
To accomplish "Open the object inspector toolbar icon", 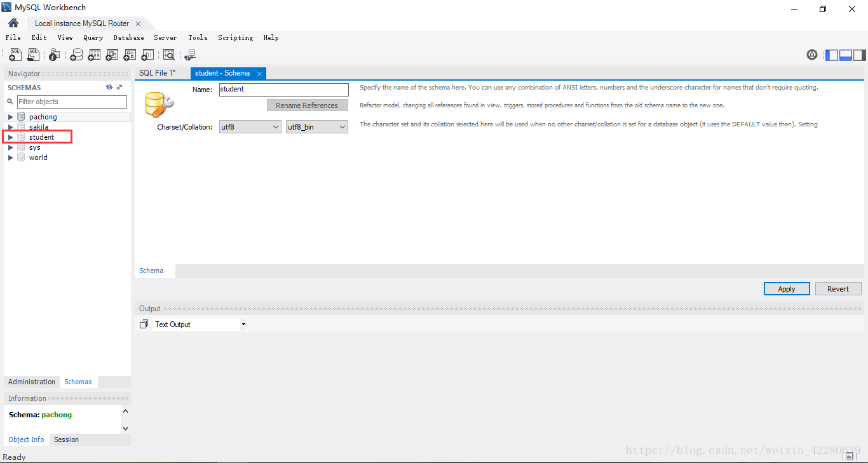I will tap(55, 55).
